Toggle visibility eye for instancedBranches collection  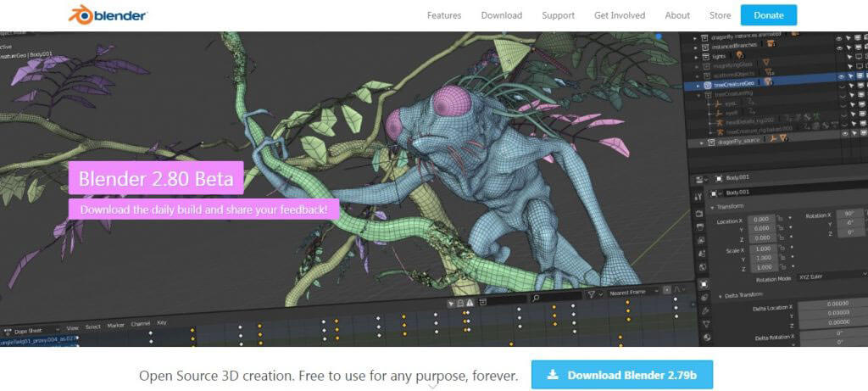tap(840, 47)
